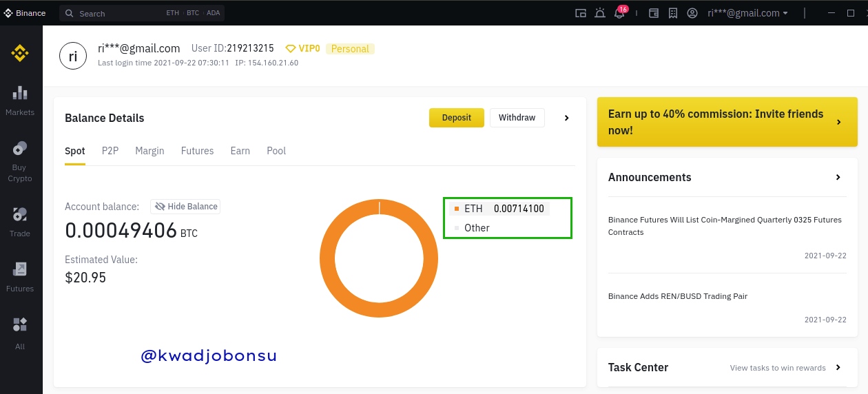
Task: Expand the ri***@gmail.com account dropdown
Action: tap(747, 13)
